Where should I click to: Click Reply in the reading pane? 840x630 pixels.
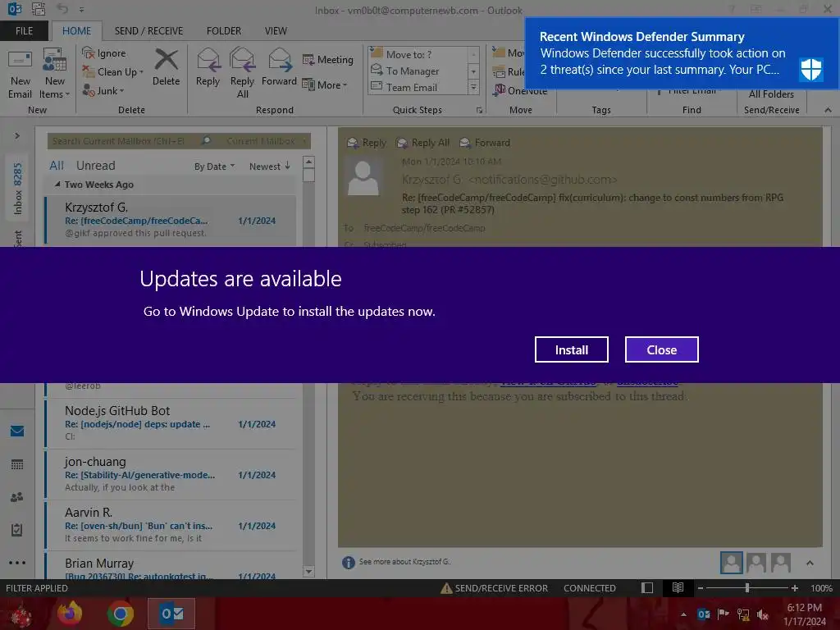point(367,143)
